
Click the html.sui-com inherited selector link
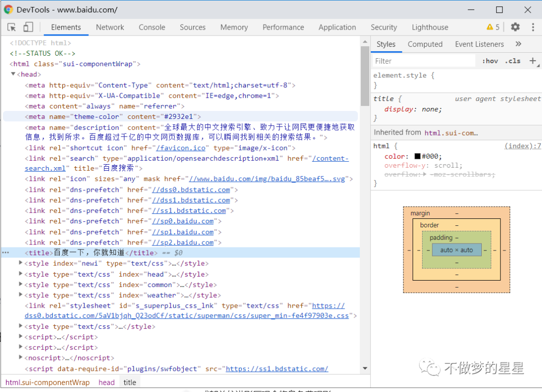pos(451,133)
